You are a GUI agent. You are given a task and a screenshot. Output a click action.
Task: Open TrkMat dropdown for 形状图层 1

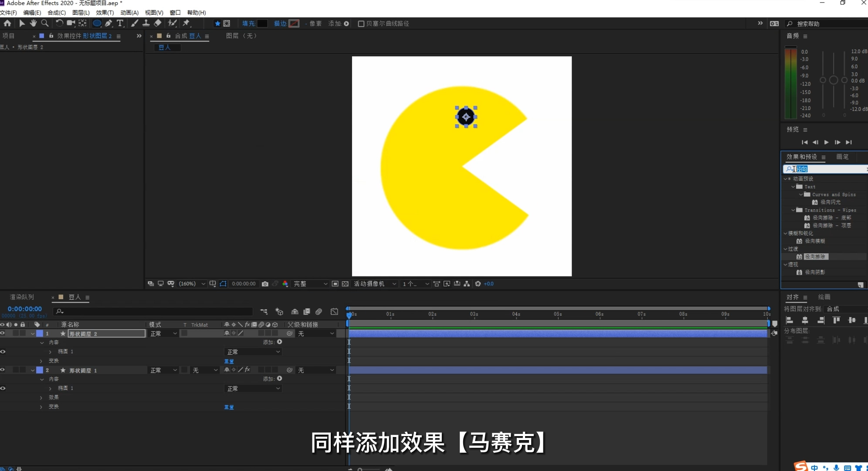205,370
